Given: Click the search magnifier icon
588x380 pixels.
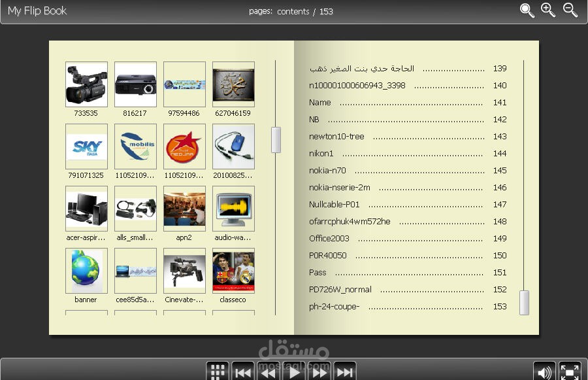Looking at the screenshot, I should pos(527,10).
